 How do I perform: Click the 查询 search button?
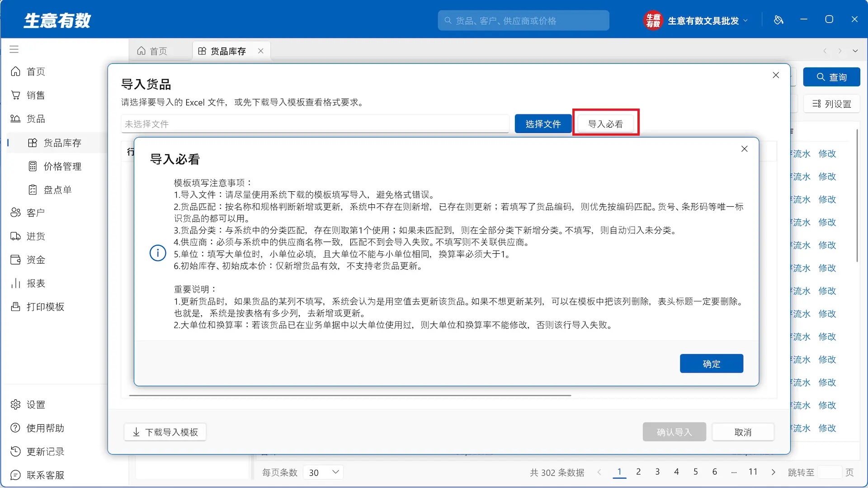831,77
